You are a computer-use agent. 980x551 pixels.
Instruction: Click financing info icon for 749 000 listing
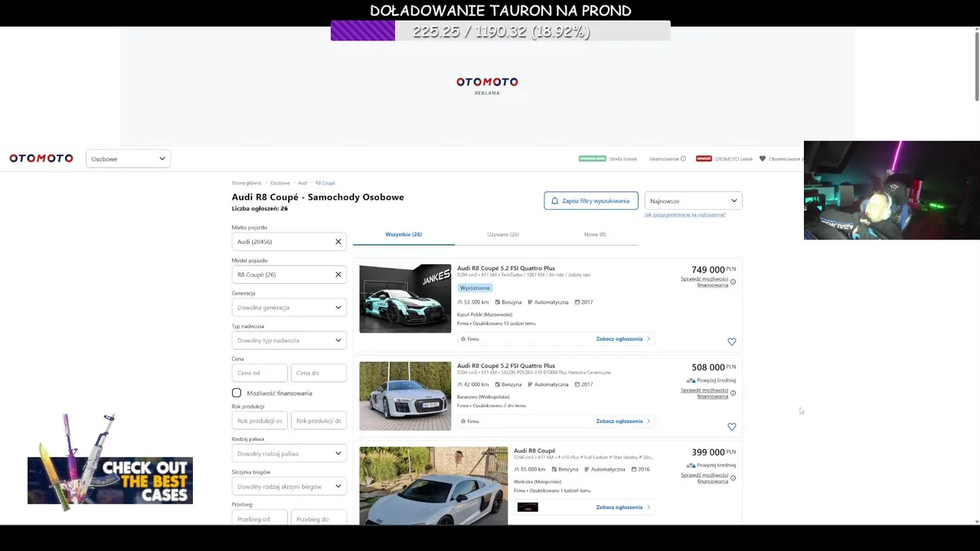[733, 282]
